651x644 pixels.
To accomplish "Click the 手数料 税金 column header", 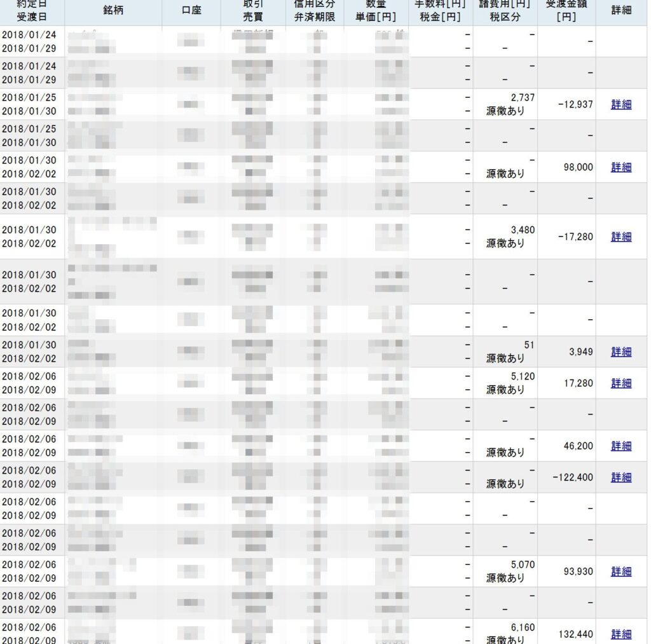I will point(441,10).
